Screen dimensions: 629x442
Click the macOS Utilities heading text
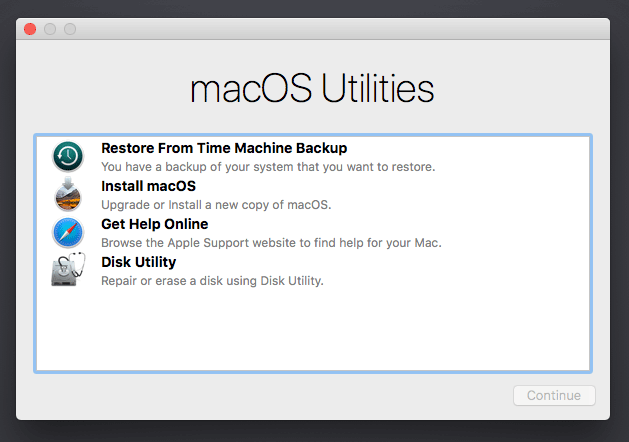pyautogui.click(x=312, y=89)
